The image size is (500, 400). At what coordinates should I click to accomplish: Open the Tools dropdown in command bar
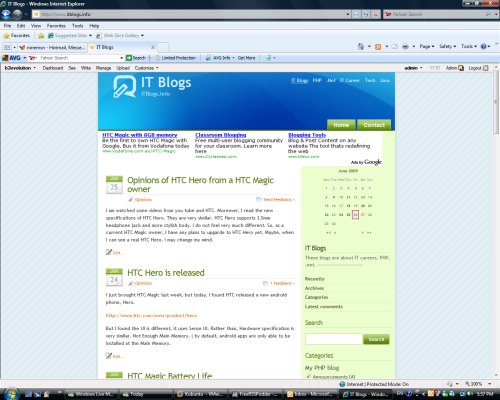[x=469, y=47]
